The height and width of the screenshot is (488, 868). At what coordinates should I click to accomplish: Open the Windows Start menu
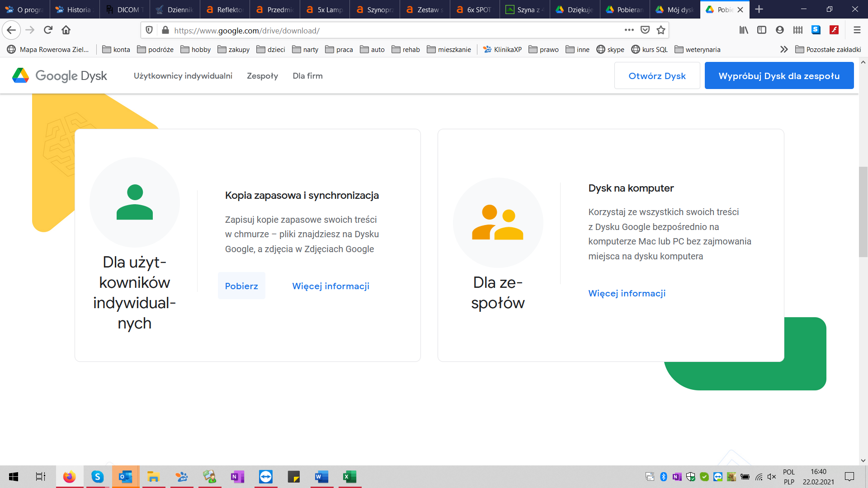click(x=14, y=477)
